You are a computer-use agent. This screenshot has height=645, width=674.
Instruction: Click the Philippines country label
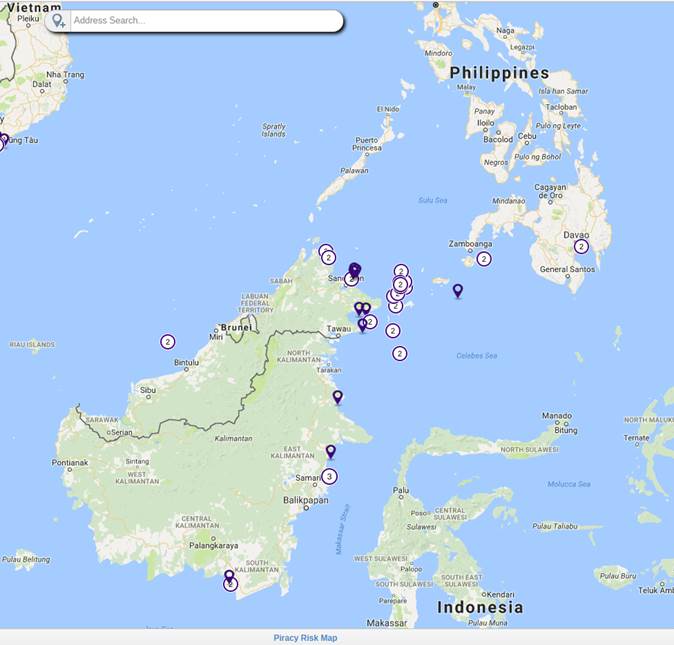pos(499,73)
